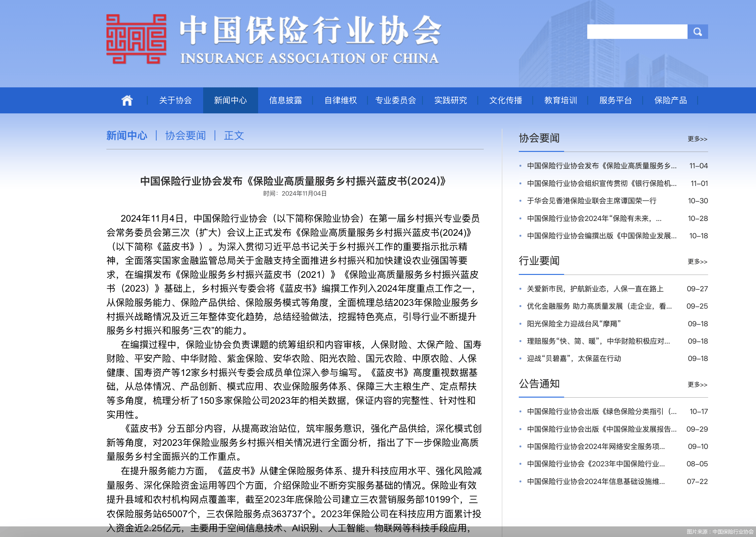Open the 信息披露 navigation menu
This screenshot has height=537, width=756.
click(286, 100)
